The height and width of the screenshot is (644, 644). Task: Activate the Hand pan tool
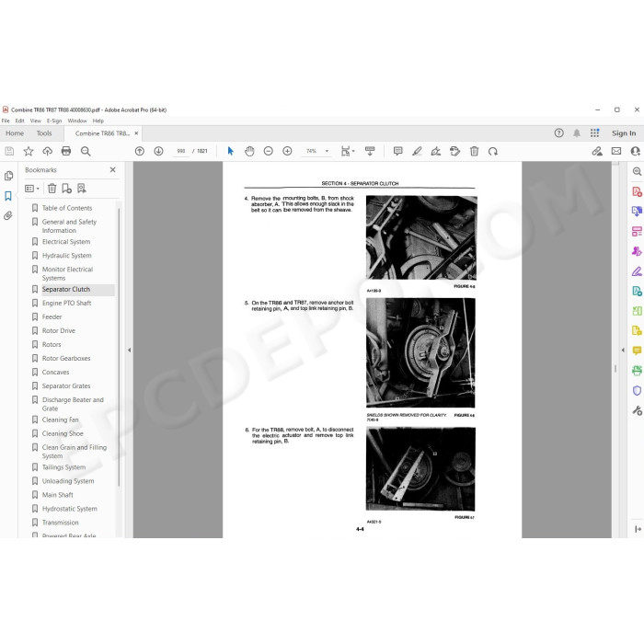pyautogui.click(x=249, y=151)
